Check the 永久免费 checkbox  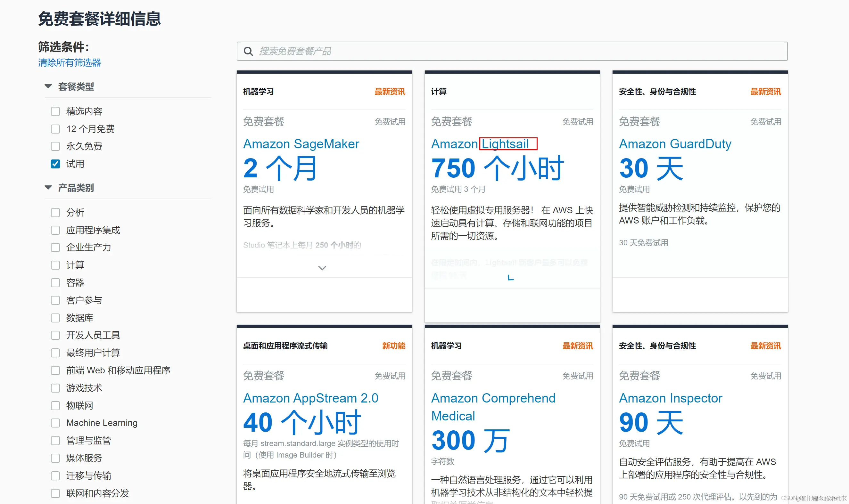coord(55,146)
